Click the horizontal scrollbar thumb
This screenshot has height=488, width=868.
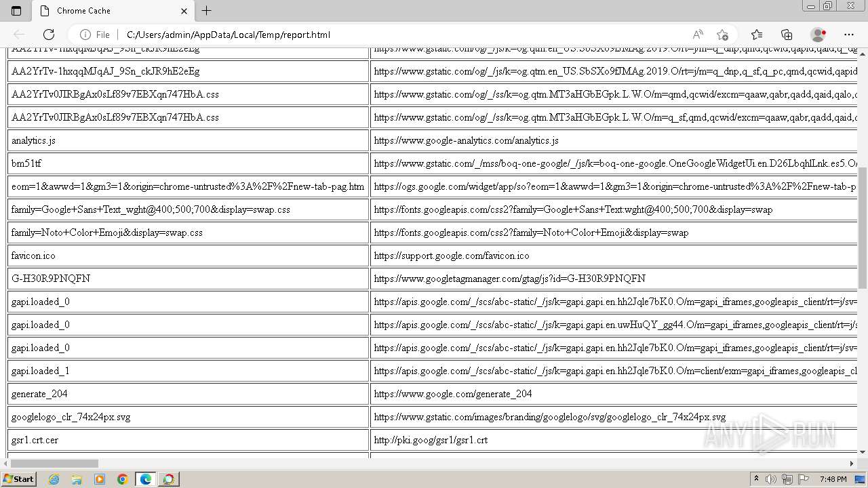pyautogui.click(x=54, y=464)
